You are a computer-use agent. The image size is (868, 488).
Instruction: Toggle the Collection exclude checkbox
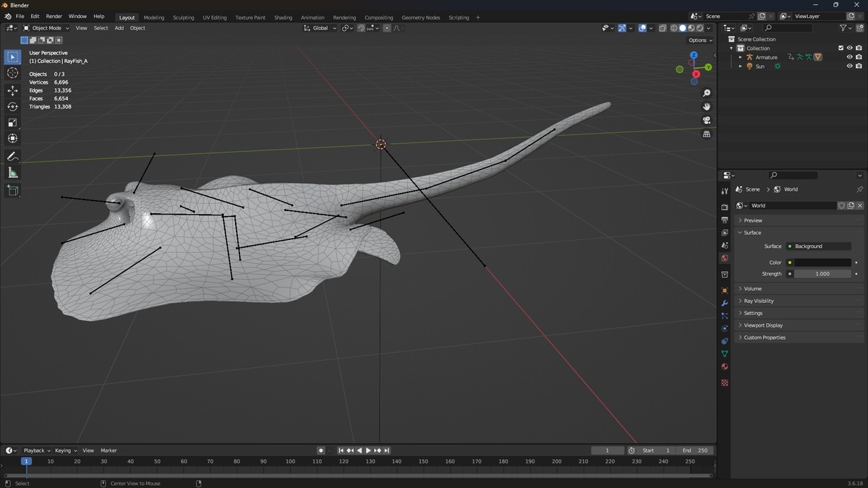[x=841, y=48]
